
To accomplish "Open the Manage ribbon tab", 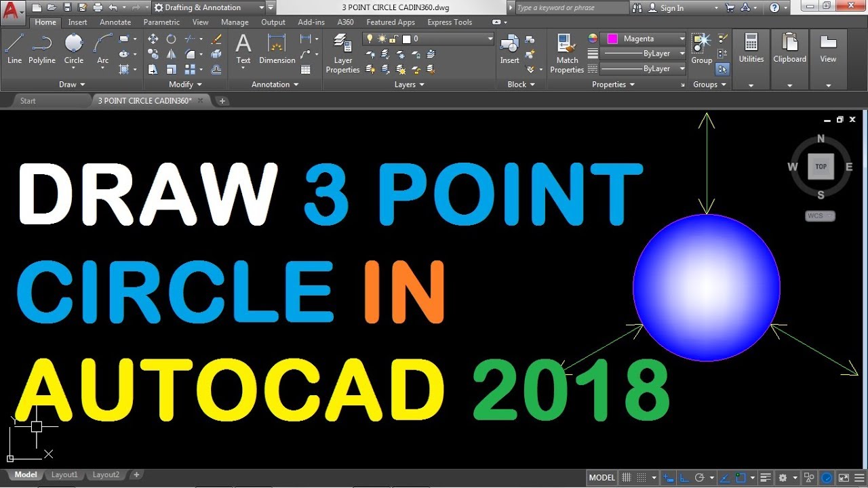I will tap(235, 22).
